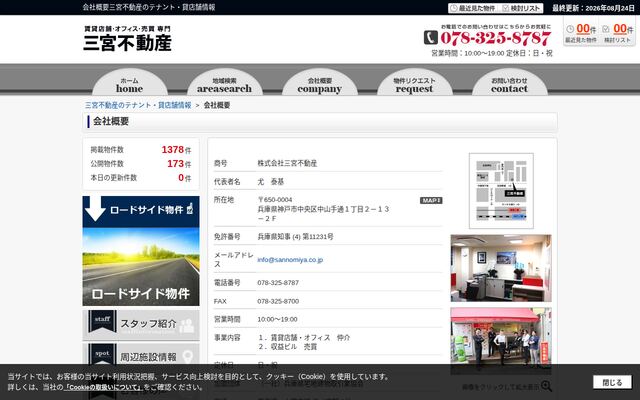
Task: Open the contact navigation tab
Action: coord(509,82)
